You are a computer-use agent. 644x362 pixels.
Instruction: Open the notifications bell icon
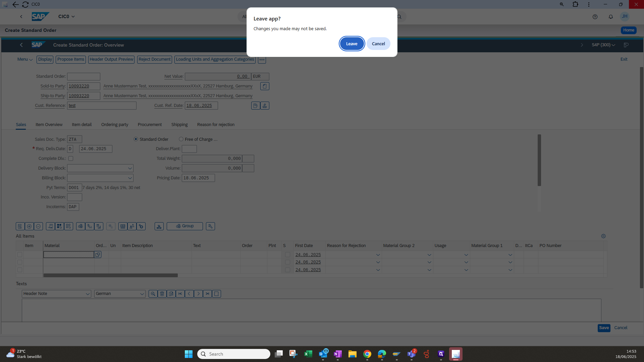[611, 17]
